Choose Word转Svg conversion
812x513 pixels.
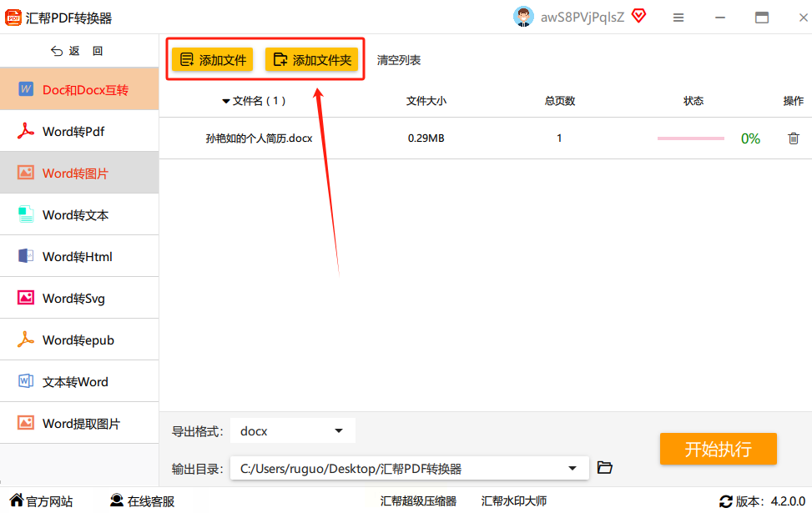79,298
